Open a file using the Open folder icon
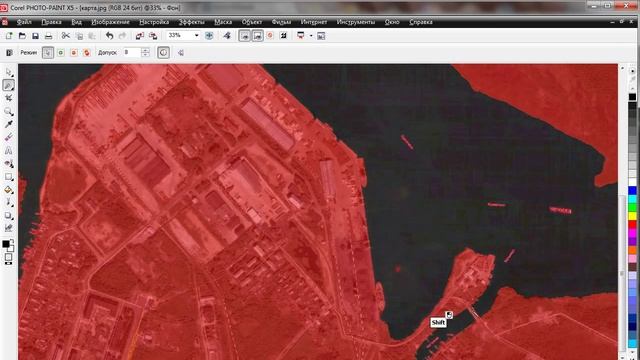 tap(22, 36)
